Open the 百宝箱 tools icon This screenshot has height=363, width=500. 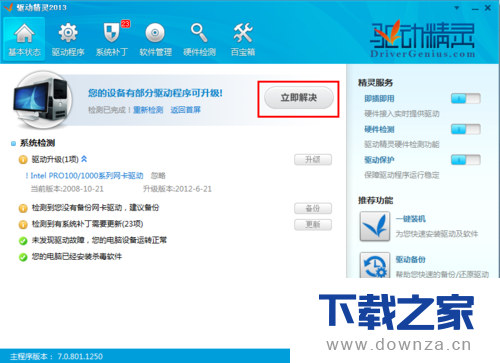pos(243,33)
